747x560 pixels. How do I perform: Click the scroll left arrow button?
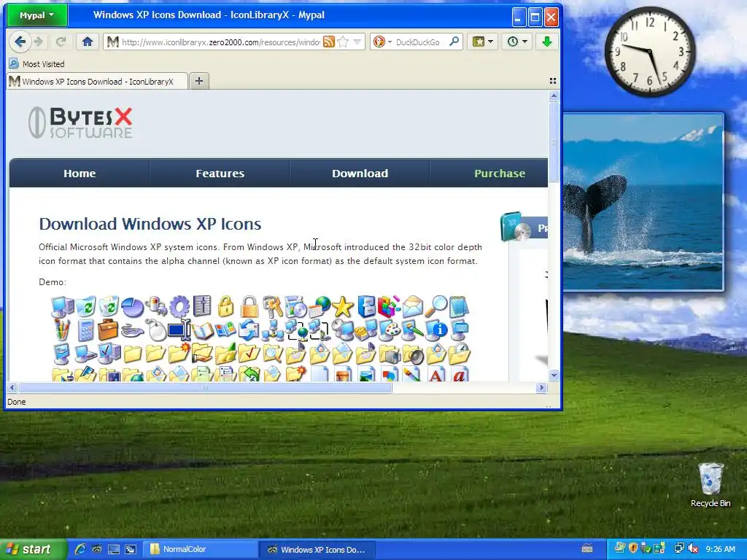[x=12, y=388]
